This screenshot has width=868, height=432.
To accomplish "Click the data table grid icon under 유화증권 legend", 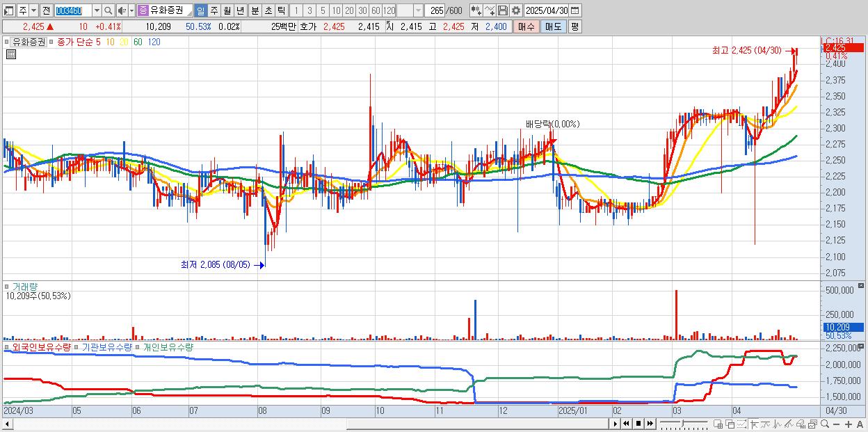I will point(10,54).
